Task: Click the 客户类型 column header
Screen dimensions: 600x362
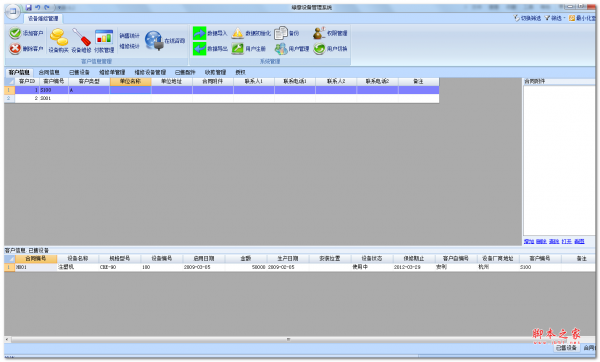Action: pos(89,82)
